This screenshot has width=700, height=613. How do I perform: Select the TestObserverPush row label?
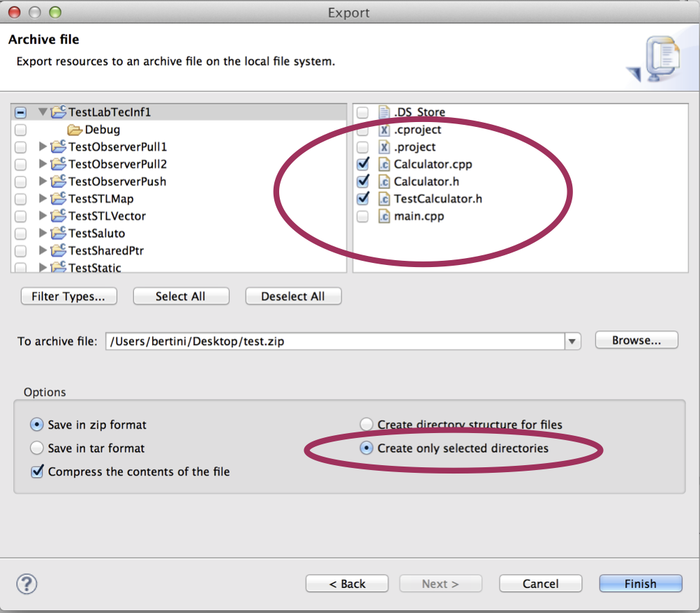tap(117, 181)
